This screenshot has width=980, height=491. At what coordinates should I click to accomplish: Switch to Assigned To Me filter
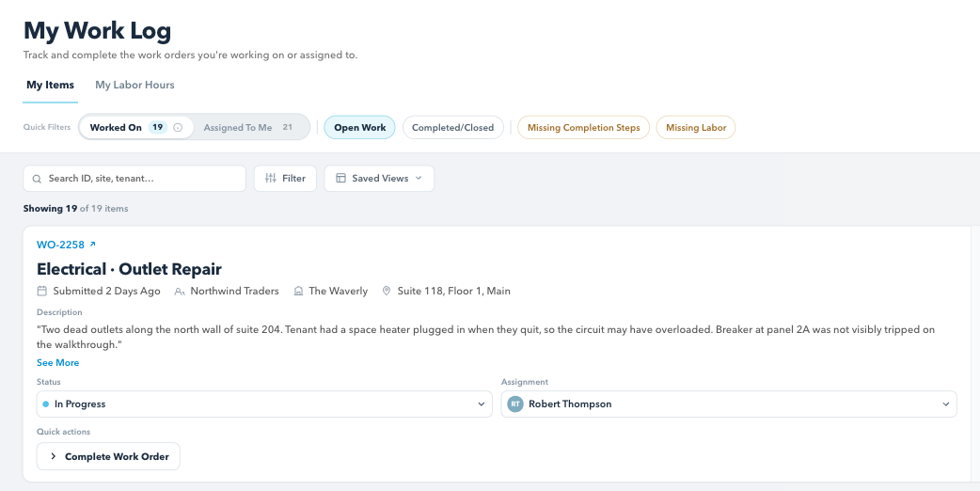pos(248,127)
